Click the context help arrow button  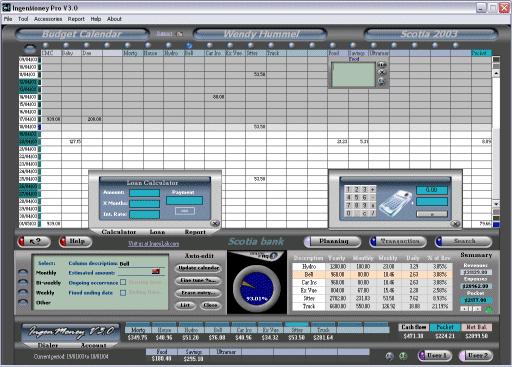pos(34,241)
